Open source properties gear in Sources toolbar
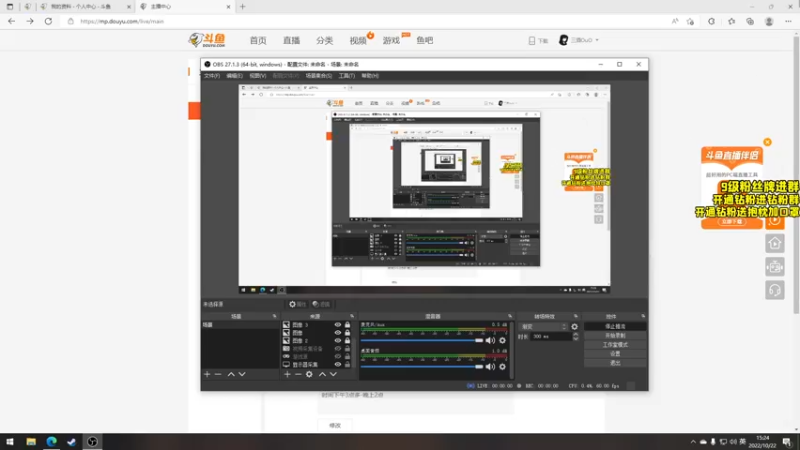Screen dimensions: 800x450 (x=309, y=374)
